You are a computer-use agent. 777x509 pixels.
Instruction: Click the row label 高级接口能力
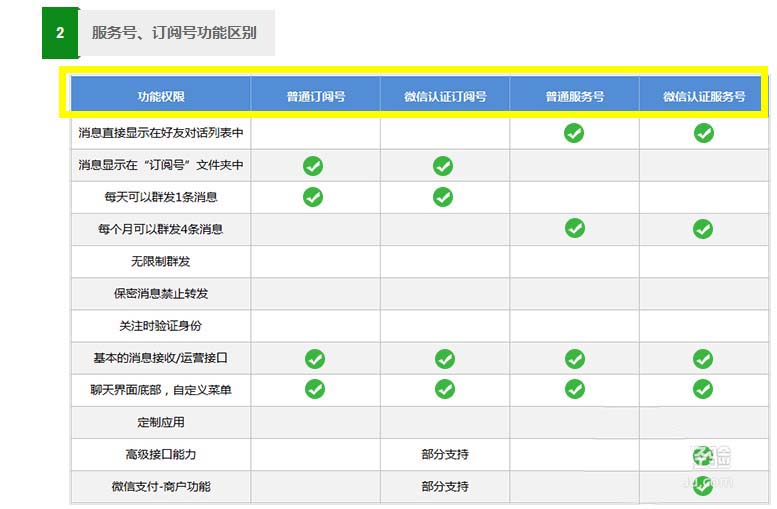(161, 454)
